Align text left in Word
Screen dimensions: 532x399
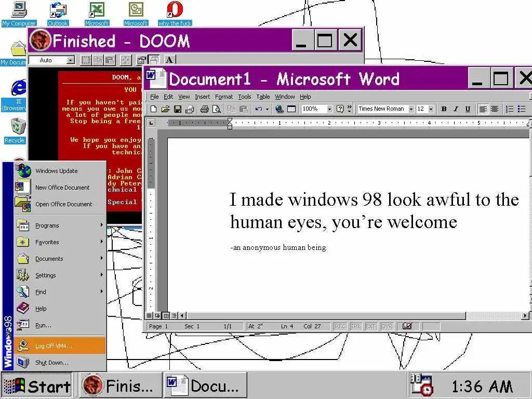pyautogui.click(x=483, y=109)
